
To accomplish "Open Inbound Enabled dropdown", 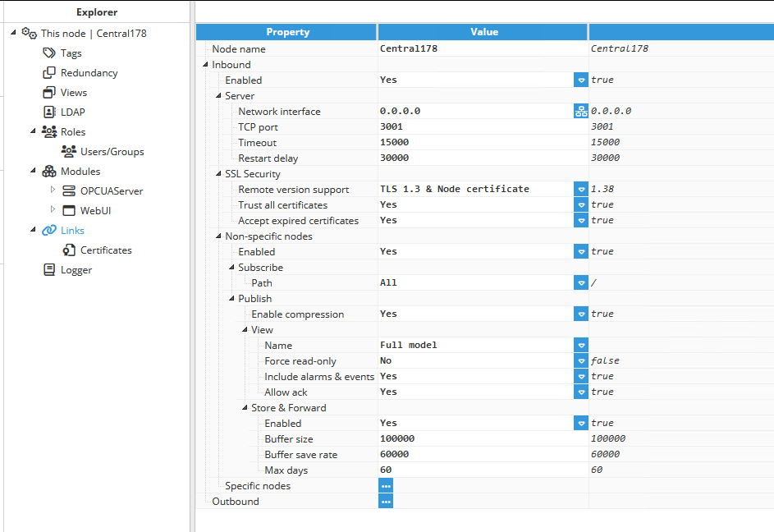I will [x=581, y=80].
